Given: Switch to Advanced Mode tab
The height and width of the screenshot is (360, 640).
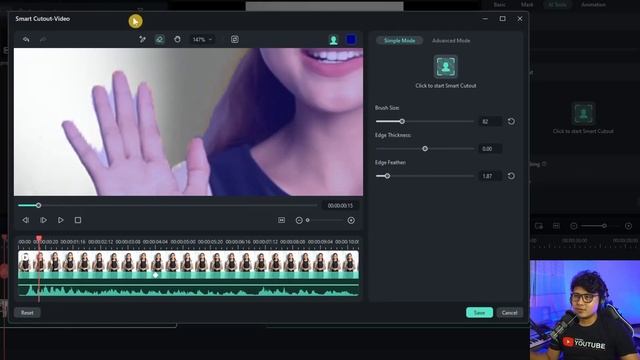Looking at the screenshot, I should 451,40.
